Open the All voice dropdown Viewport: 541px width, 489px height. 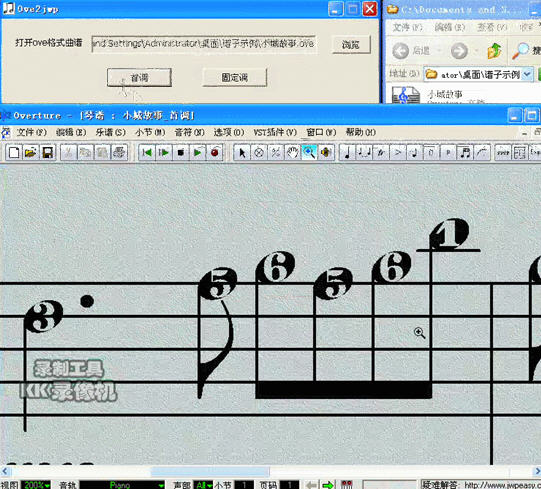click(203, 485)
